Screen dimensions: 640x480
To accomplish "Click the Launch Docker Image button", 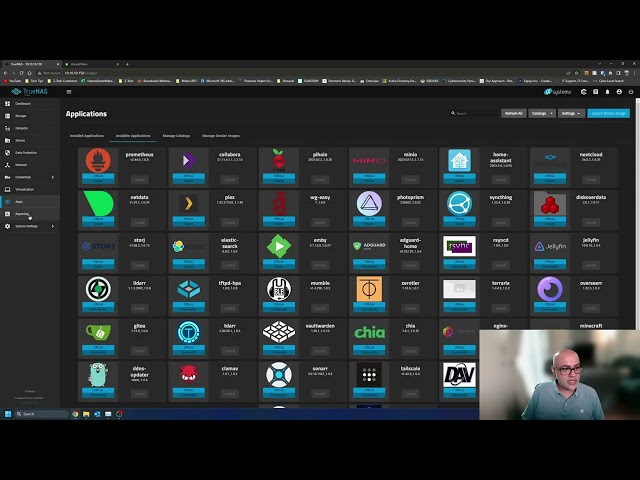I will (609, 113).
